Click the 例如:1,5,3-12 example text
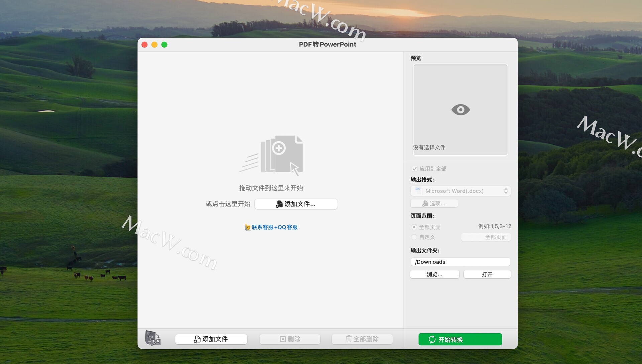 pyautogui.click(x=495, y=226)
